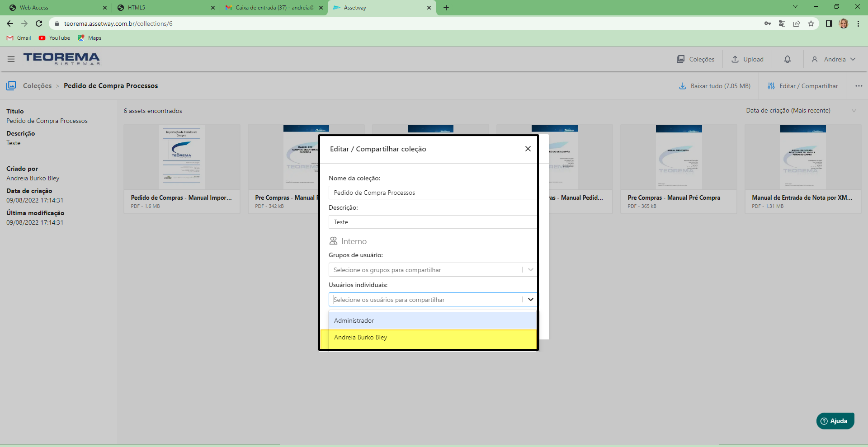Click the Descrição input containing Teste
Screen dimensions: 868x447
click(433, 222)
